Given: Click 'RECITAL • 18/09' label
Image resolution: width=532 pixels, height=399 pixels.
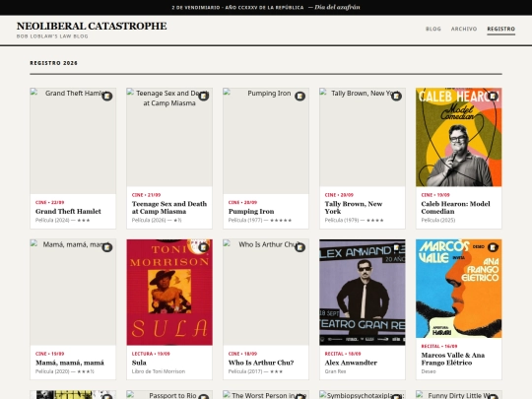Looking at the screenshot, I should 343,354.
